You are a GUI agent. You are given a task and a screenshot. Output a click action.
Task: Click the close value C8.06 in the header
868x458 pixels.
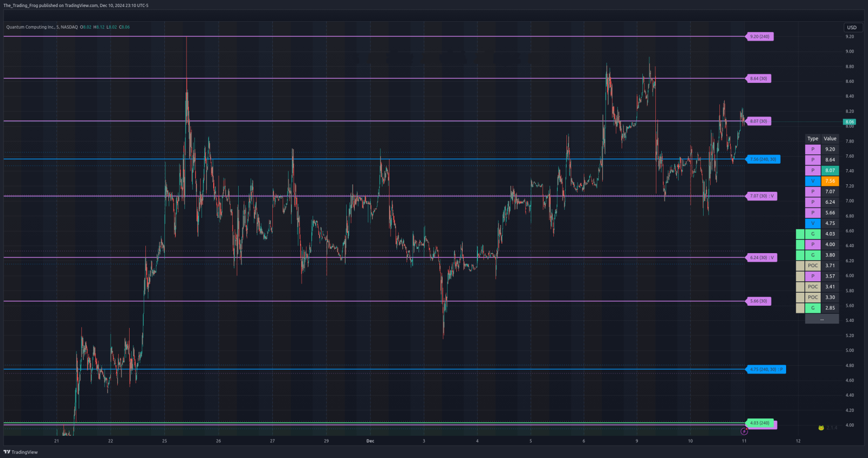pyautogui.click(x=124, y=27)
